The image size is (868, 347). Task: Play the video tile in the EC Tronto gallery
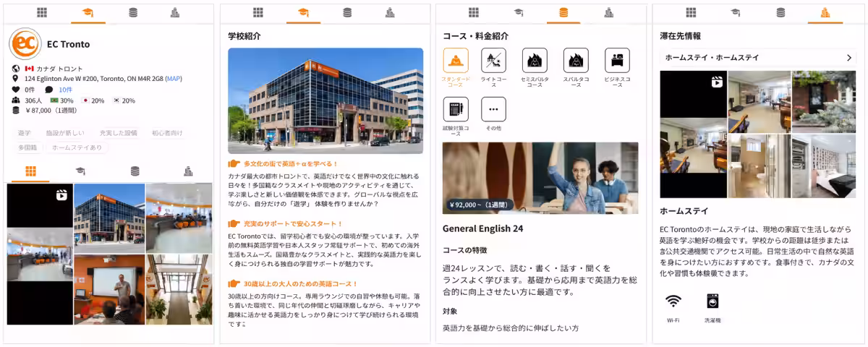tap(40, 254)
